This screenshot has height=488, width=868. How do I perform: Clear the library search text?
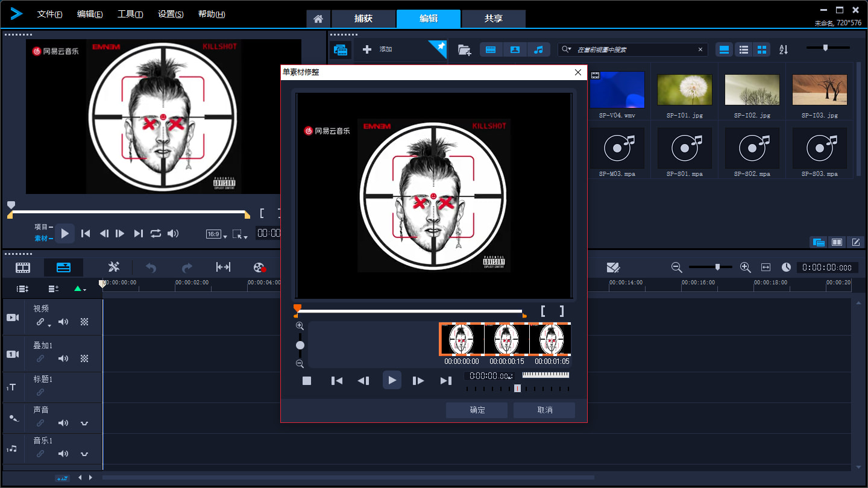(x=700, y=49)
